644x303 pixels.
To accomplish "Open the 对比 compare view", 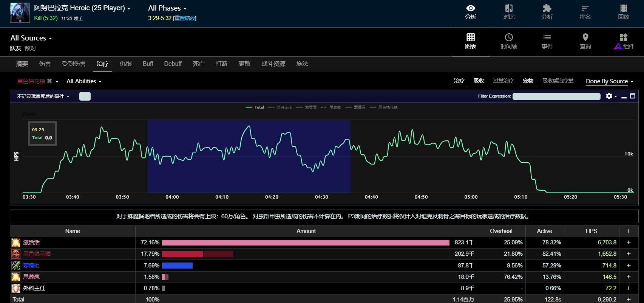I will click(x=509, y=12).
